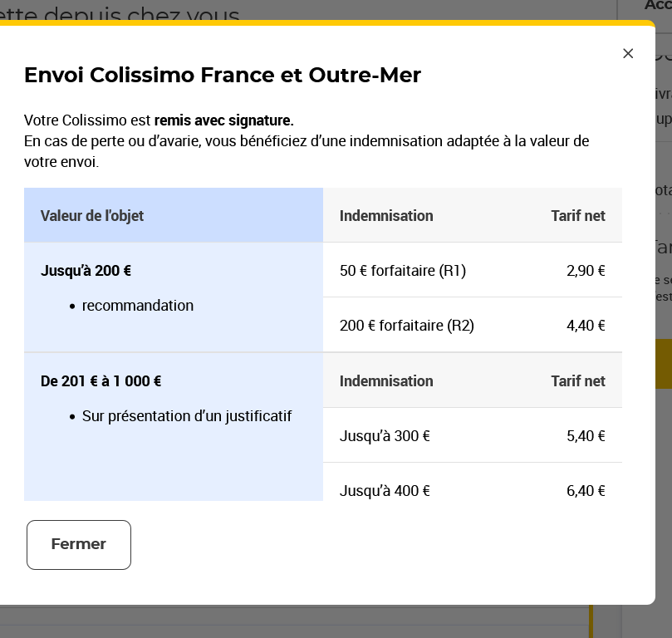Click the 5,40 € price
The width and height of the screenshot is (672, 638).
(586, 436)
